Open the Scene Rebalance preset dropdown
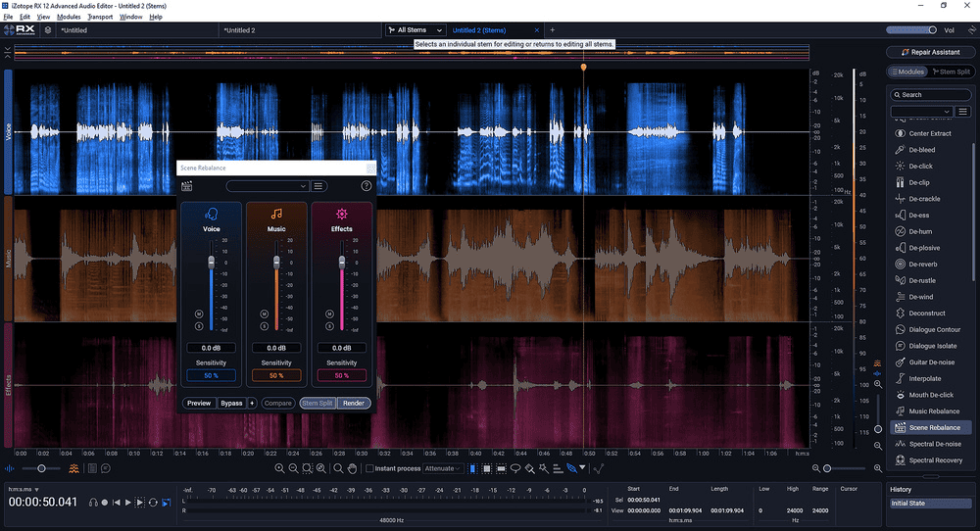 pyautogui.click(x=268, y=186)
